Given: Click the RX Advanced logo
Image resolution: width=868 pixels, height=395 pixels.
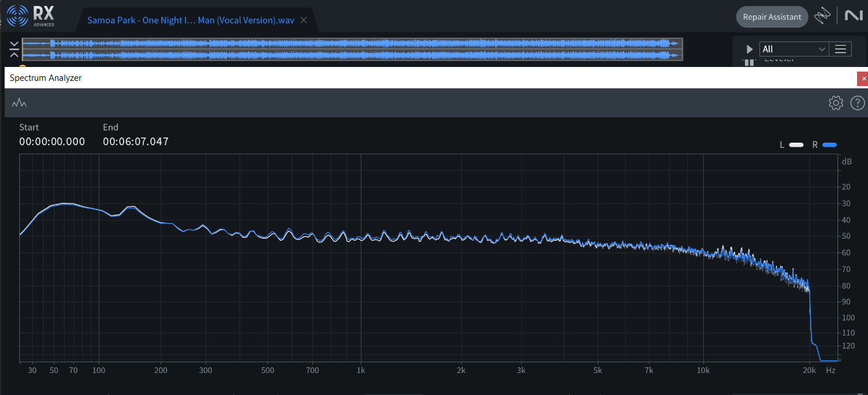Looking at the screenshot, I should 31,16.
